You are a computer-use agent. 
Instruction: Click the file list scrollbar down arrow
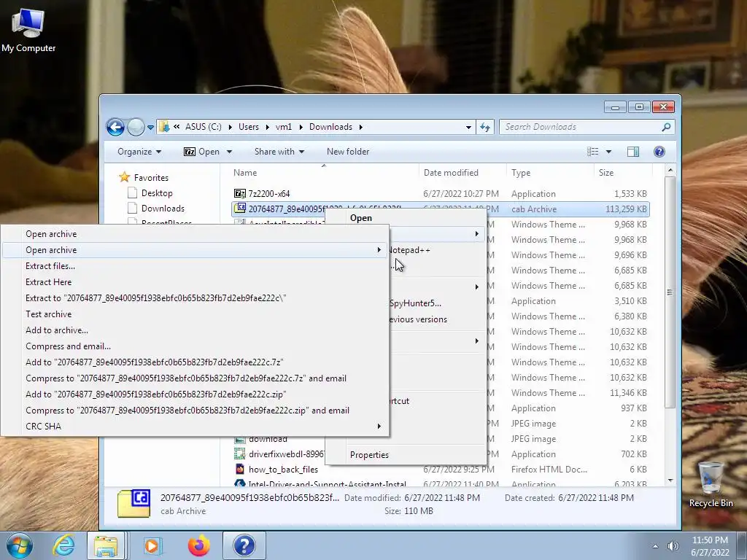pyautogui.click(x=670, y=481)
